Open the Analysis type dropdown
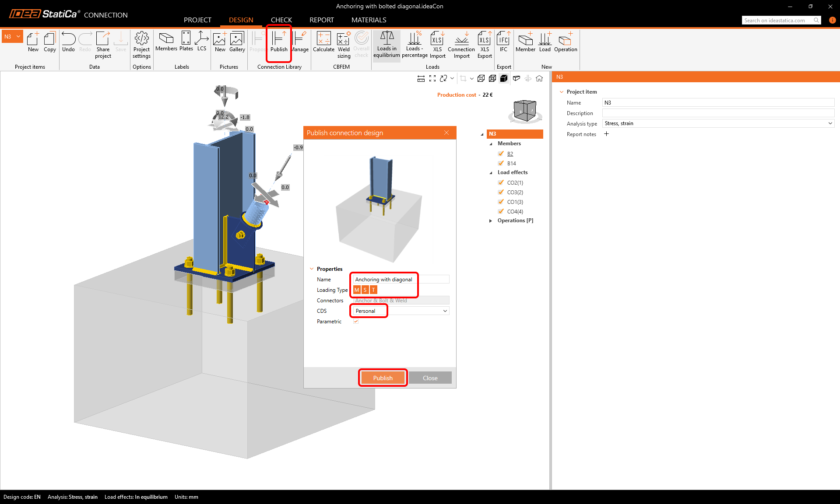840x504 pixels. 830,123
